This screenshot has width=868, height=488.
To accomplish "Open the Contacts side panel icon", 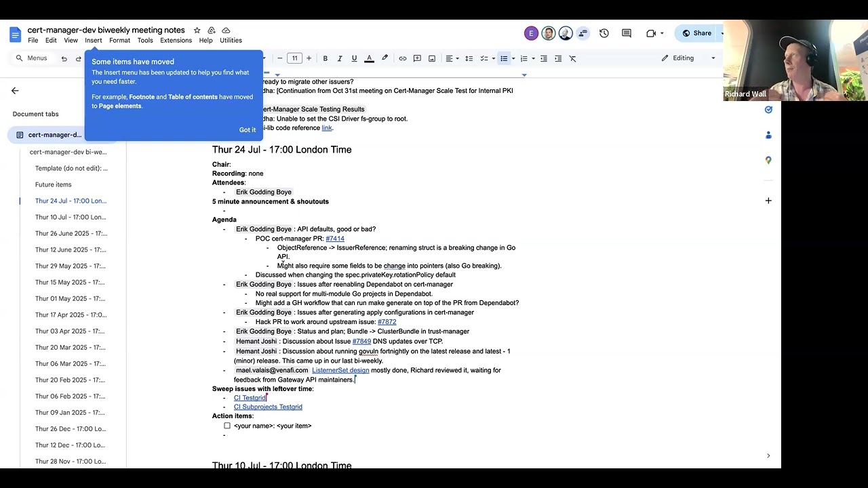I will tap(768, 135).
